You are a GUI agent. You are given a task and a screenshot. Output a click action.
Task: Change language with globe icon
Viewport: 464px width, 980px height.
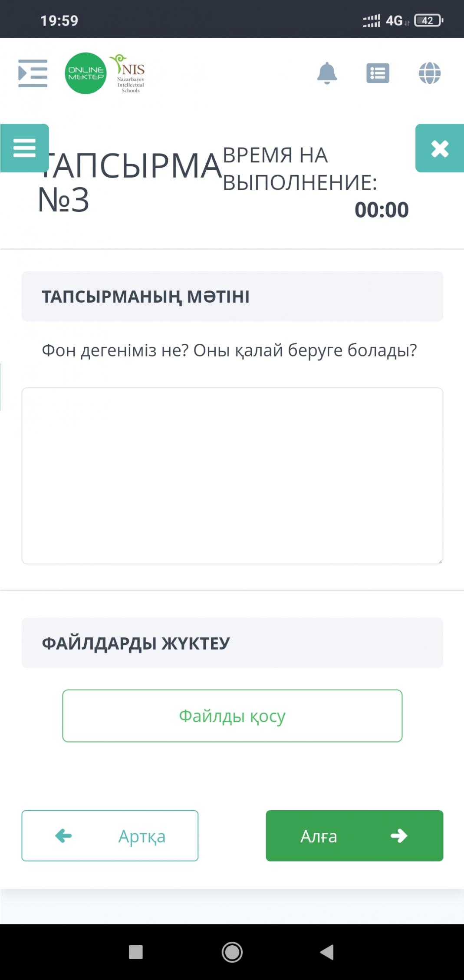(x=429, y=73)
